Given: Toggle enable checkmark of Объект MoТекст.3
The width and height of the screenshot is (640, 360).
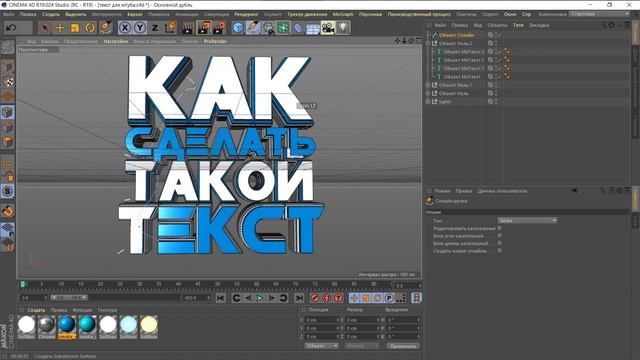Looking at the screenshot, I should pos(500,52).
